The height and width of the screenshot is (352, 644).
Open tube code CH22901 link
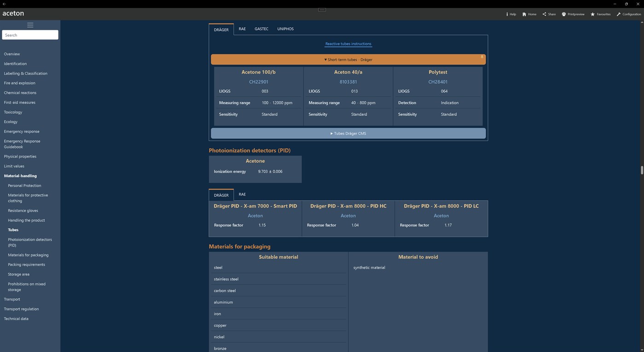tap(259, 82)
